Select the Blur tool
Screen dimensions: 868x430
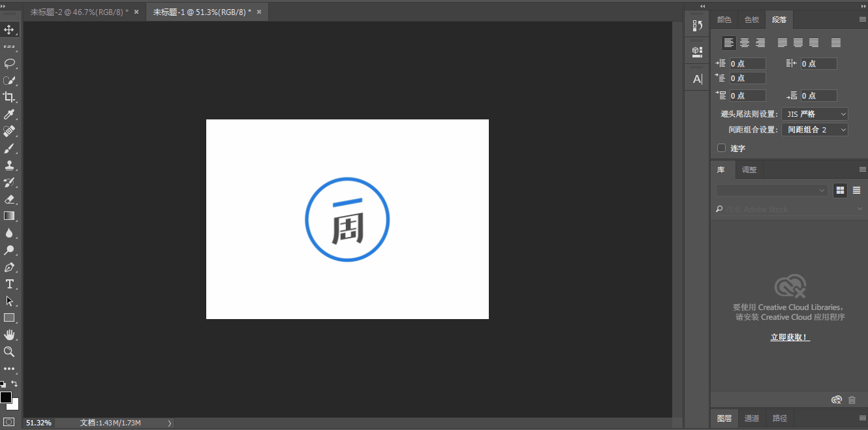[x=9, y=233]
